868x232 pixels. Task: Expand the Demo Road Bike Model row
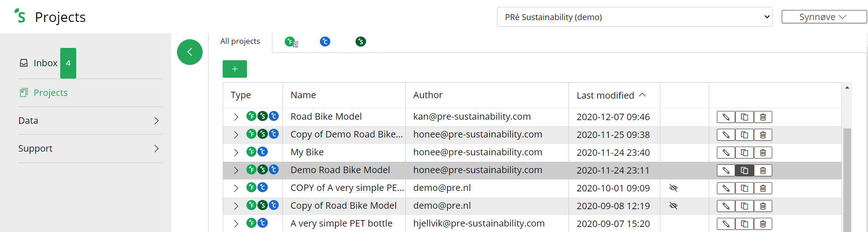(236, 170)
